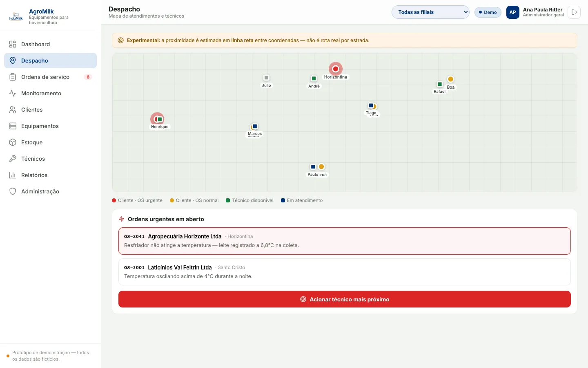Click the Demo badge in header
The width and height of the screenshot is (588, 368).
[x=488, y=12]
